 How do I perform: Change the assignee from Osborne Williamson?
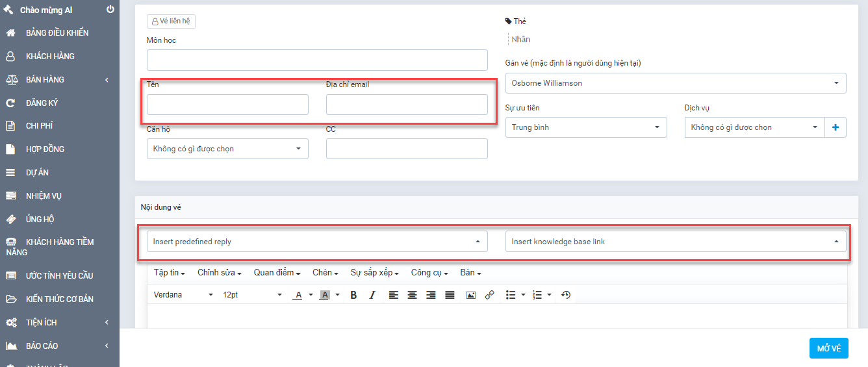point(675,83)
